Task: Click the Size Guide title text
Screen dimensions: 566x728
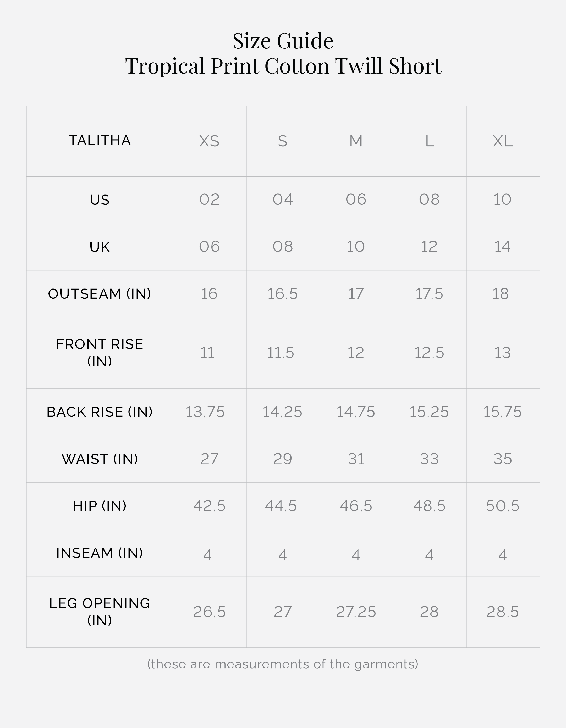Action: [283, 41]
